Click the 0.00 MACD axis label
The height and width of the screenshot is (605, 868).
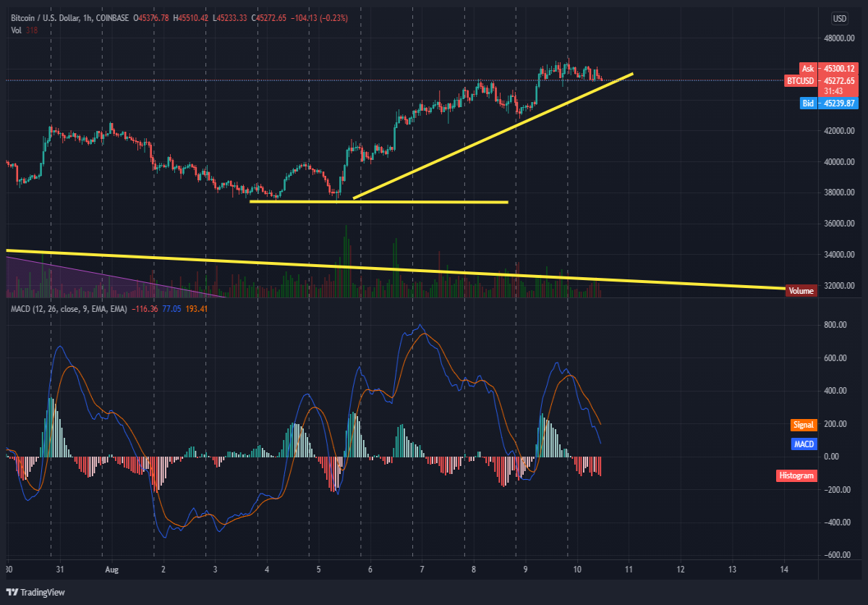click(x=831, y=457)
